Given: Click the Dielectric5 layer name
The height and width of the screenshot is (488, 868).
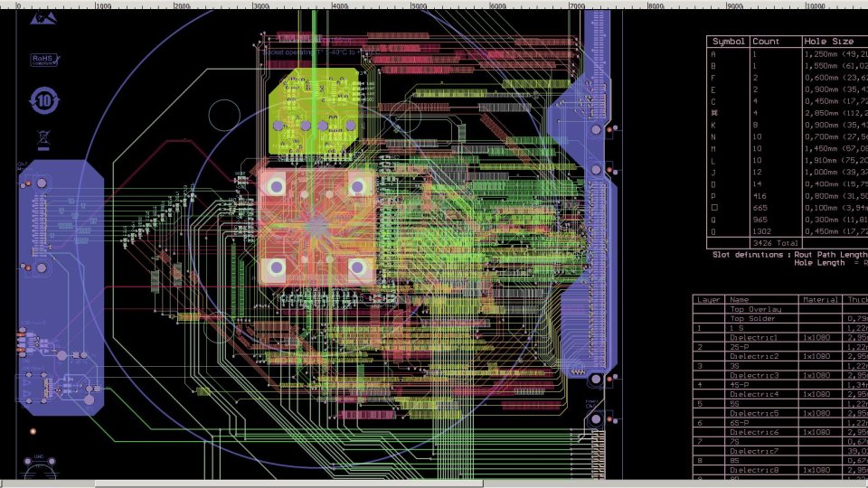Looking at the screenshot, I should [x=753, y=413].
